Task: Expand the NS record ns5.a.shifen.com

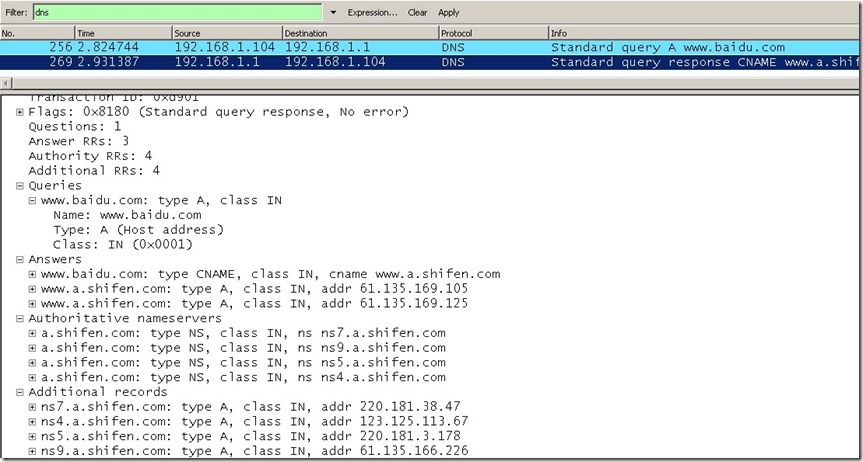Action: tap(32, 363)
